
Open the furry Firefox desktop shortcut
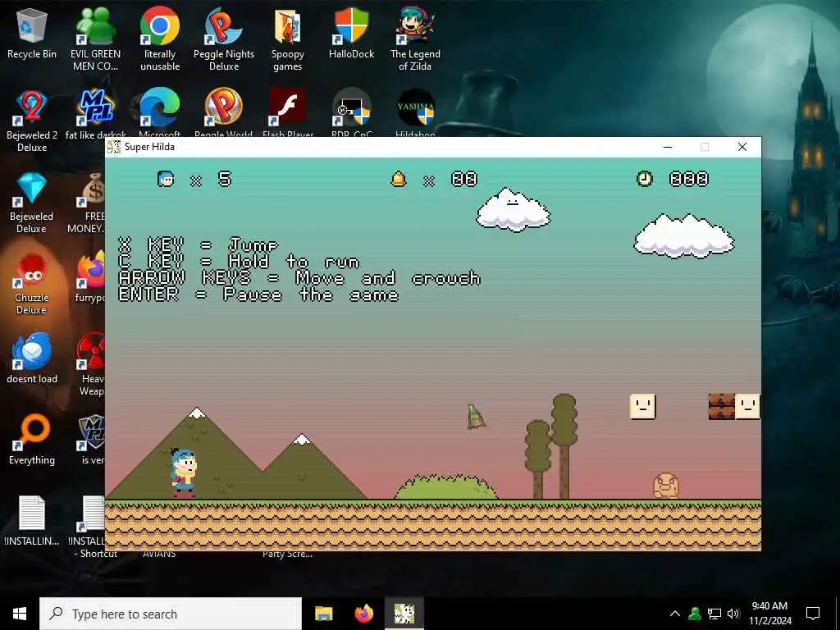tap(90, 279)
